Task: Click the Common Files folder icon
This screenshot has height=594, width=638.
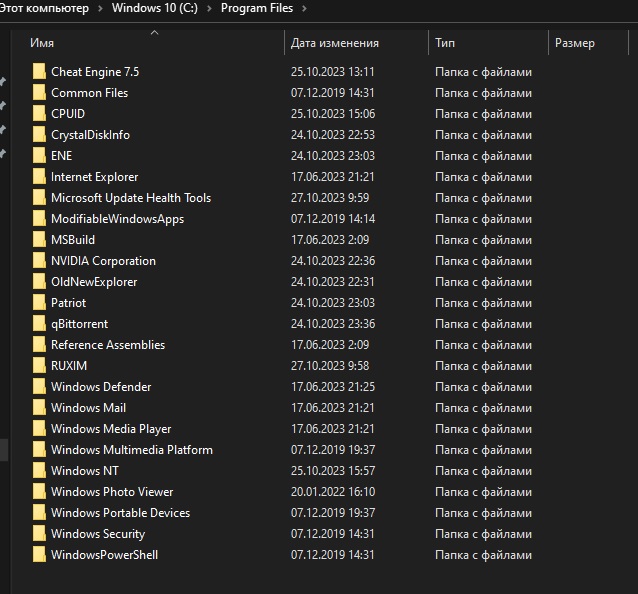Action: click(x=39, y=93)
